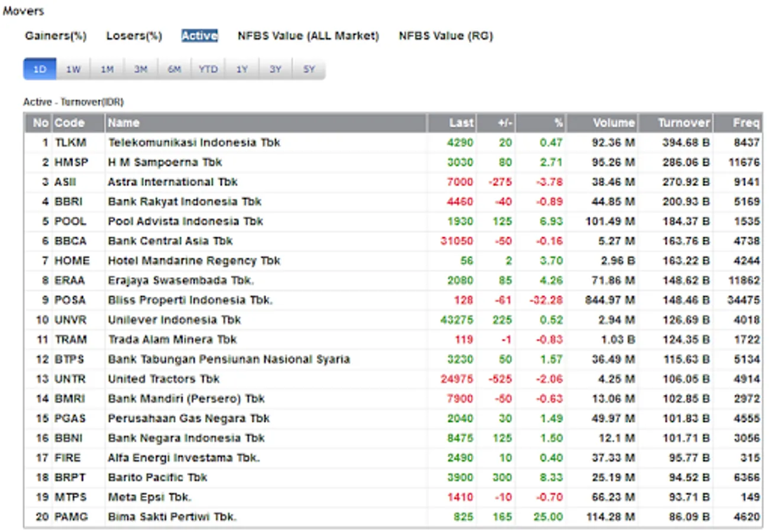
Task: Open NFBS Value (ALL Market) tab
Action: coord(308,36)
